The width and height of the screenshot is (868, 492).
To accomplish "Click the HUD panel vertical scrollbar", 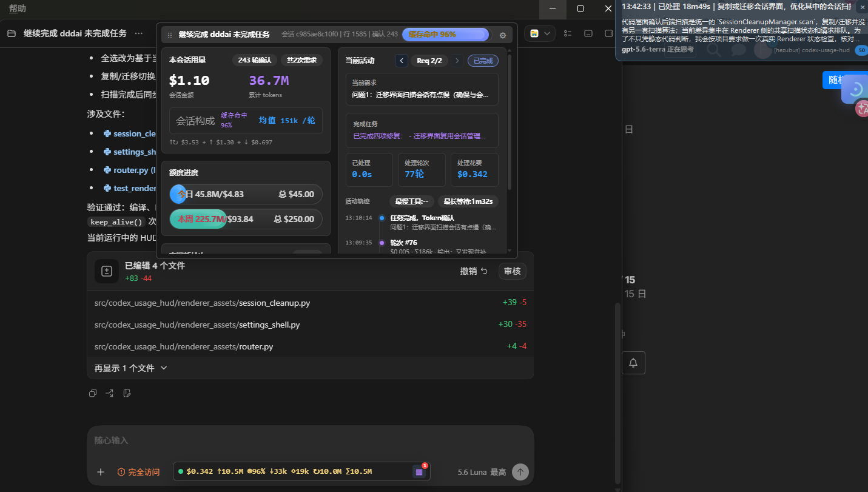I will coord(510,121).
